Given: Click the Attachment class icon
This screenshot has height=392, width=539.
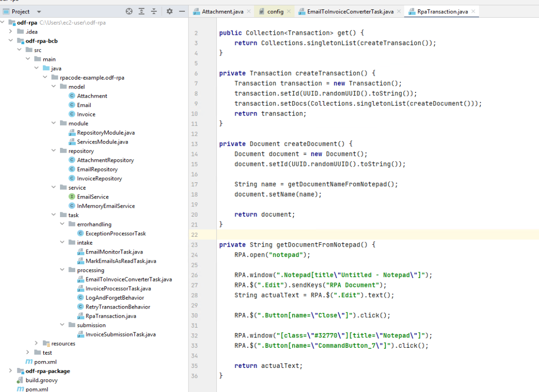Looking at the screenshot, I should pos(72,96).
